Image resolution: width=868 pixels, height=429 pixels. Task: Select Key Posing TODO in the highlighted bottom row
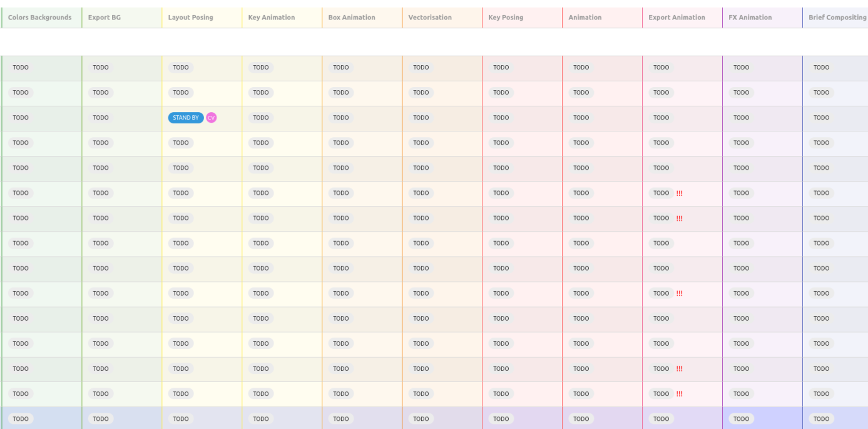click(501, 419)
